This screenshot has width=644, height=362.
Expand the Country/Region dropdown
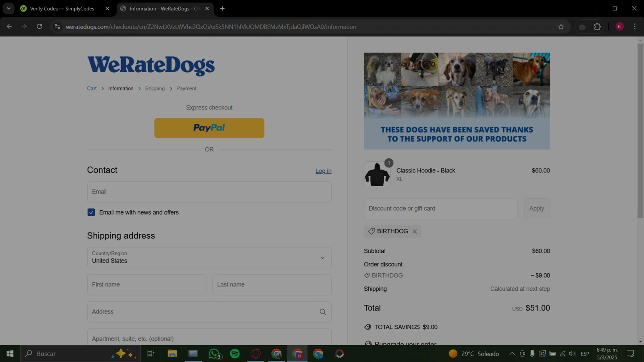[x=209, y=257]
